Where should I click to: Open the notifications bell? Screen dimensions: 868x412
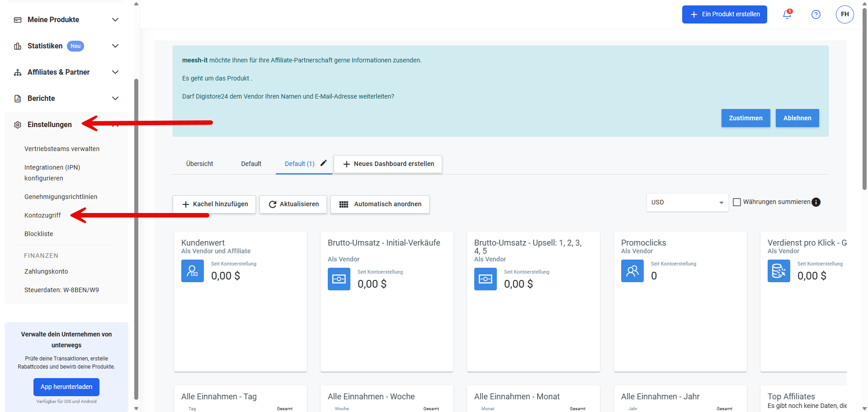pos(787,14)
